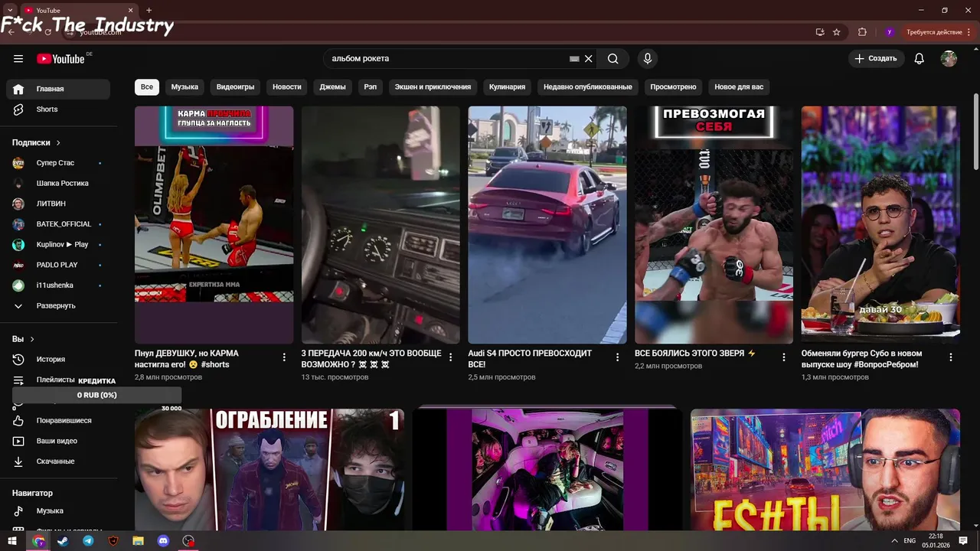Open ЛИТВИН subscription channel

click(58, 204)
